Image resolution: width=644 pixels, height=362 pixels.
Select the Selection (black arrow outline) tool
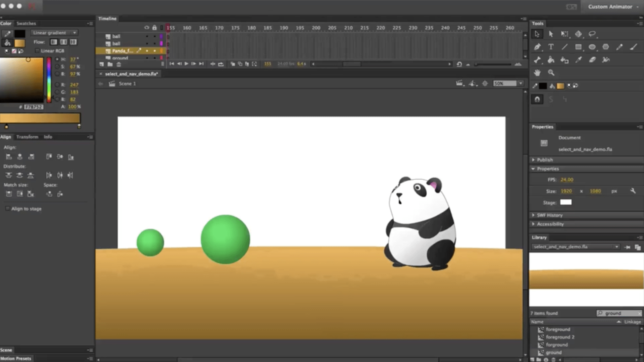(537, 34)
